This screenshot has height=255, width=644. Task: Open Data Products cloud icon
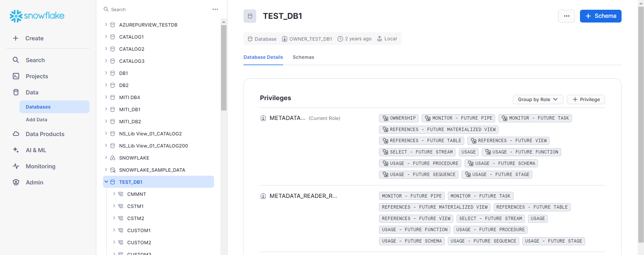click(16, 134)
